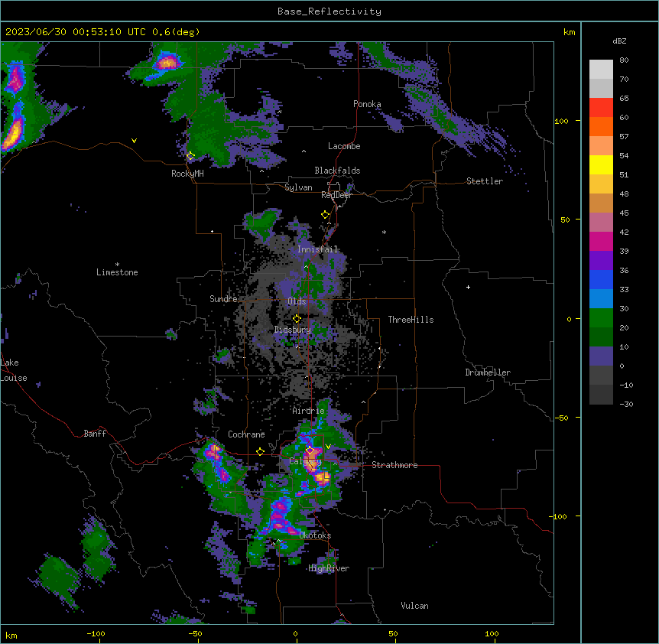Click the Calgary label
Viewport: 659px width, 644px height.
(305, 461)
